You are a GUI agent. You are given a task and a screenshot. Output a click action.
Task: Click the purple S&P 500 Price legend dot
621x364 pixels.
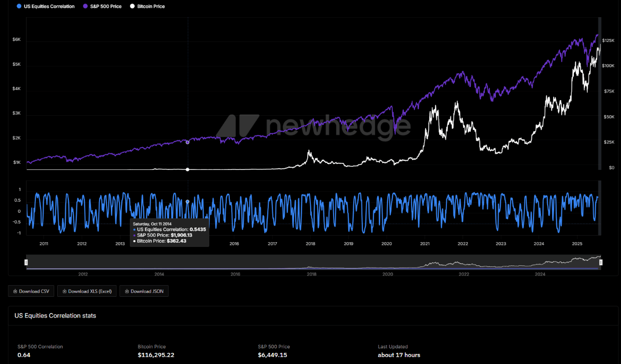click(x=85, y=7)
